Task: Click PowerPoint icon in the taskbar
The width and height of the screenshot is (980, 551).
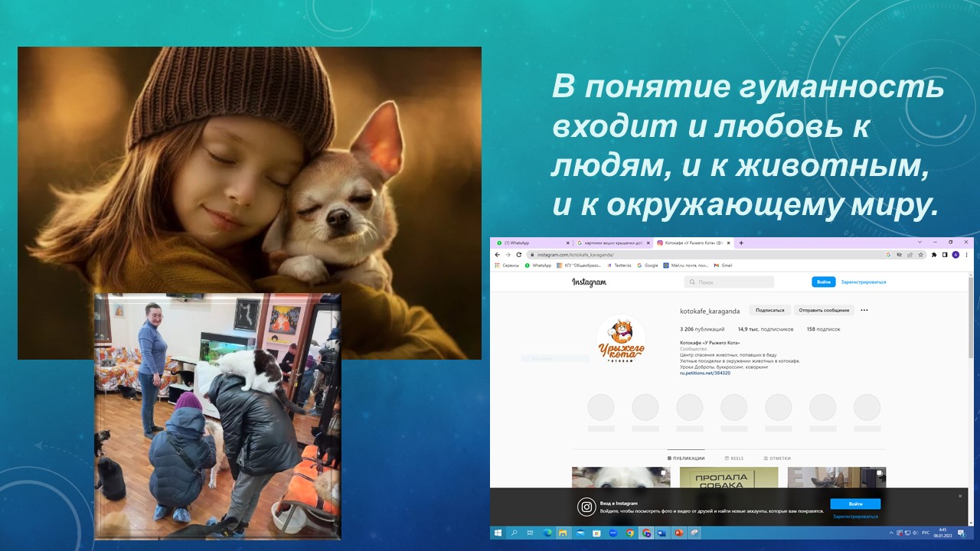Action: 679,533
